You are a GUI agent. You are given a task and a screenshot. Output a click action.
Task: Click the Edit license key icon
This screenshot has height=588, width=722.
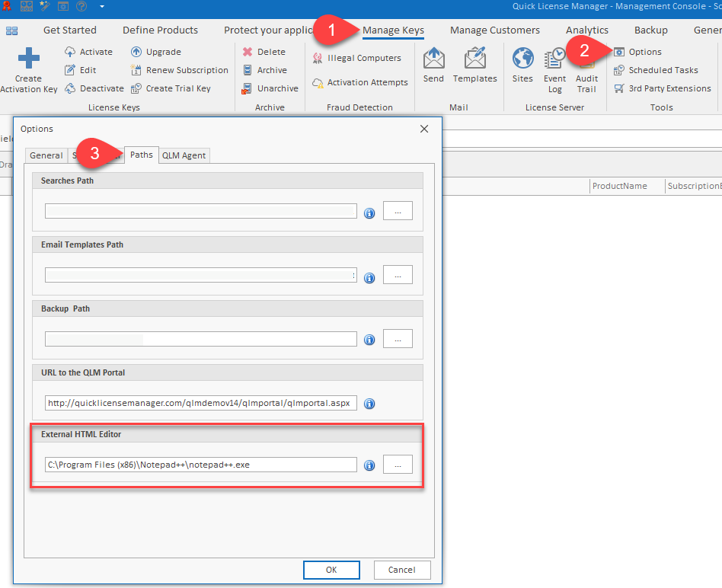tap(70, 70)
